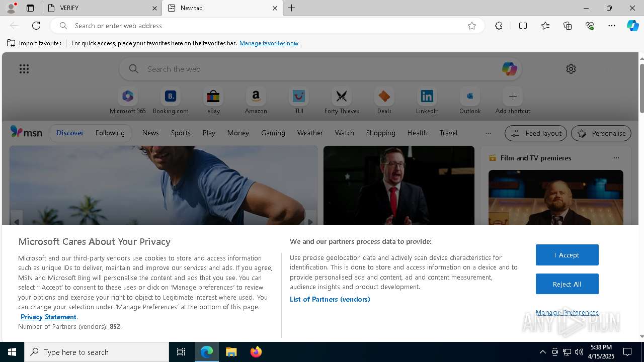
Task: Go to previous carousel story arrow
Action: (16, 221)
